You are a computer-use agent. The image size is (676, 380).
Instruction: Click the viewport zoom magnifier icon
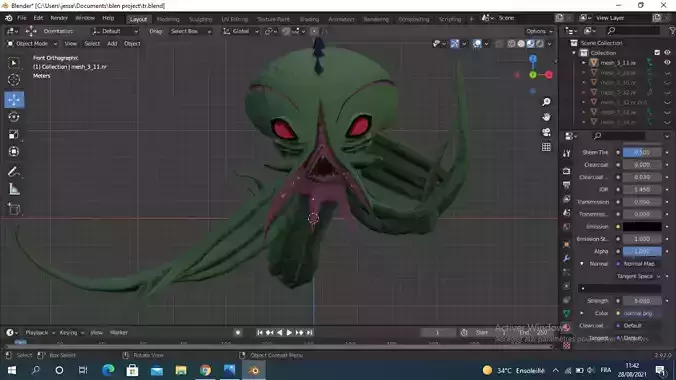546,102
